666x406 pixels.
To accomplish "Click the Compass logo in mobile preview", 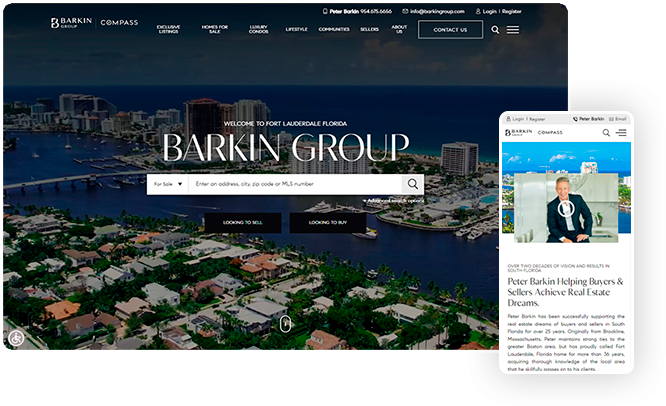I will point(550,133).
